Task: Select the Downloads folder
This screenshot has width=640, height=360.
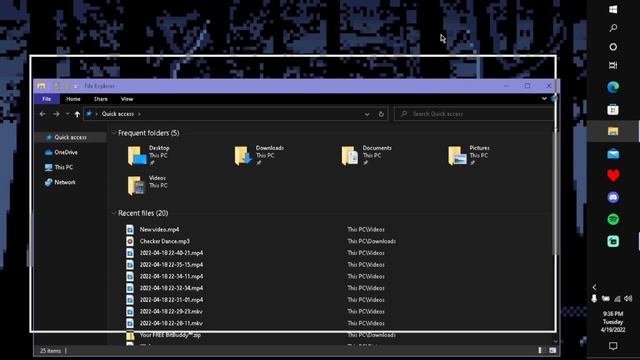Action: point(259,155)
